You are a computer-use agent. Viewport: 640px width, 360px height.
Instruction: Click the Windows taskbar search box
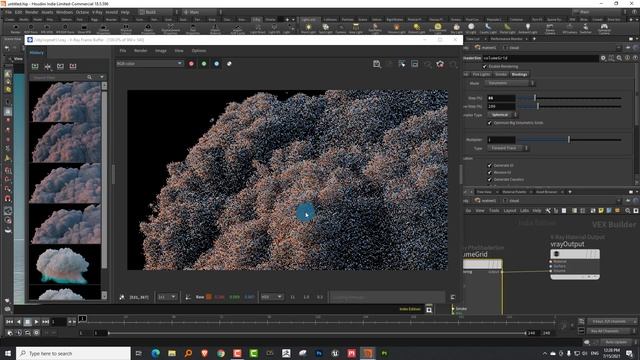coord(73,353)
